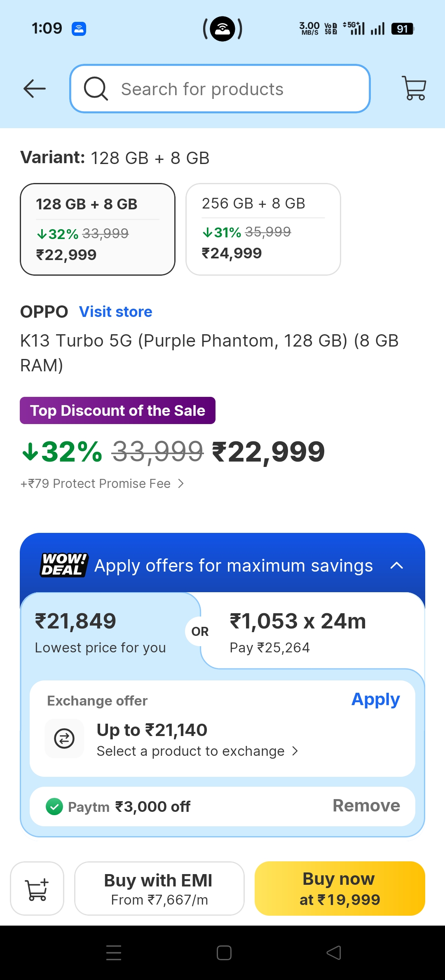This screenshot has width=445, height=980.
Task: Tap the search magnifier icon
Action: [96, 89]
